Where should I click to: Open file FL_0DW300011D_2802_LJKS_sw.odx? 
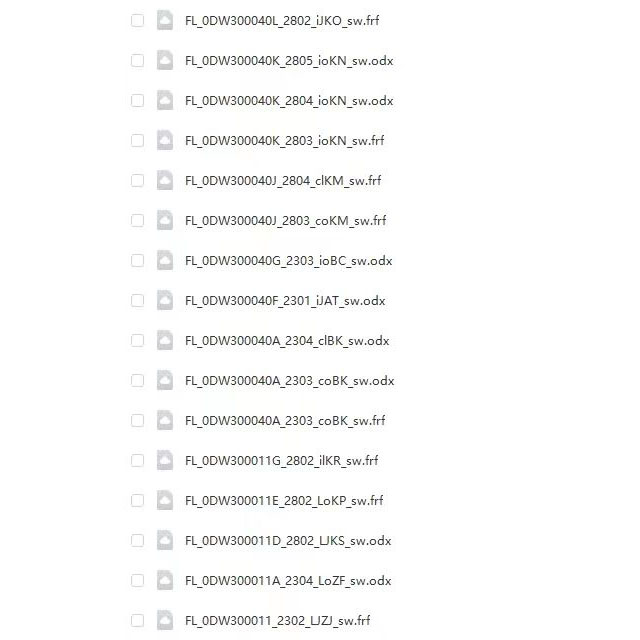[x=288, y=541]
